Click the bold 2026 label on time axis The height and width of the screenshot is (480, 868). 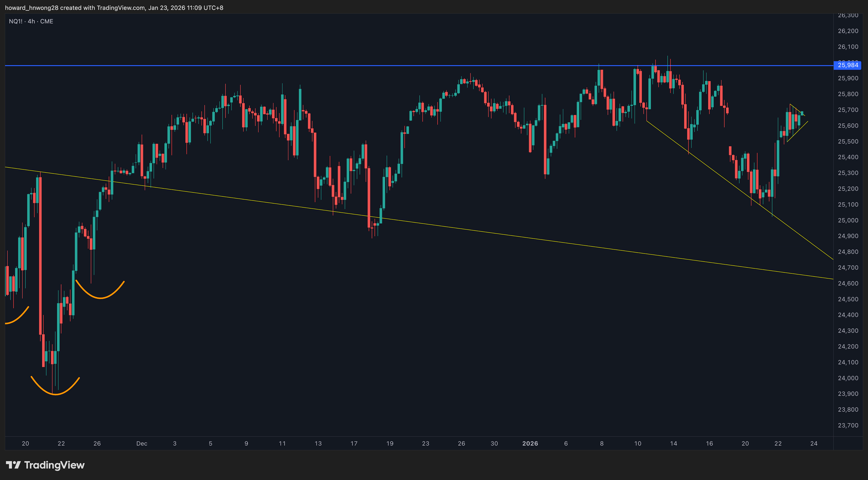530,443
